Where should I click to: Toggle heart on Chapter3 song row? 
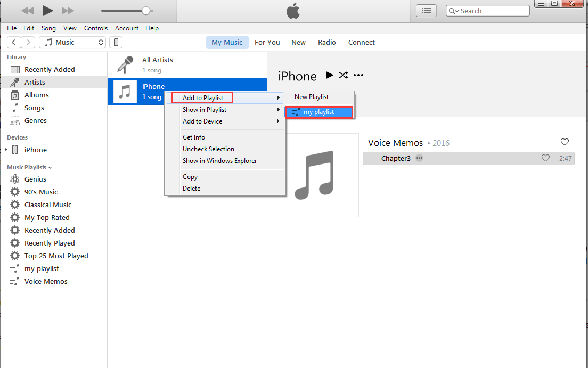click(545, 158)
